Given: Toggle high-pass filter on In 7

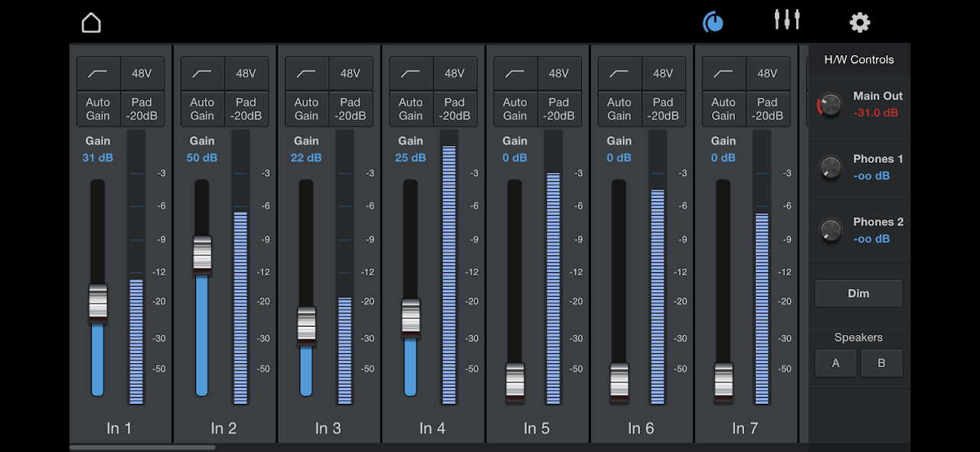Looking at the screenshot, I should tap(723, 73).
